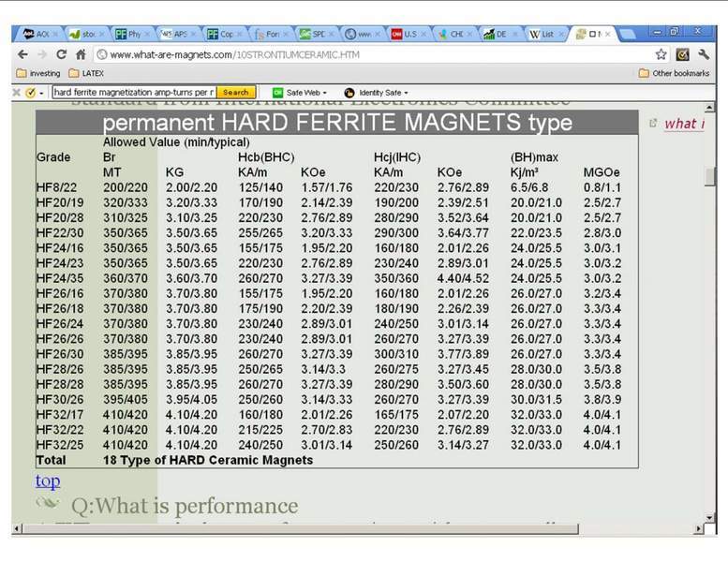Click vertical scrollbar up arrow

click(x=709, y=108)
